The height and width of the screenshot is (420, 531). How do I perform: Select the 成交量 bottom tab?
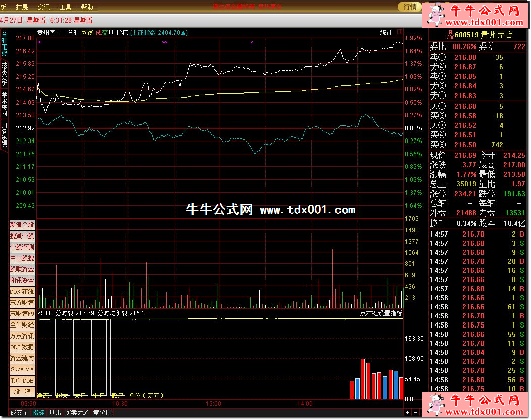point(19,413)
